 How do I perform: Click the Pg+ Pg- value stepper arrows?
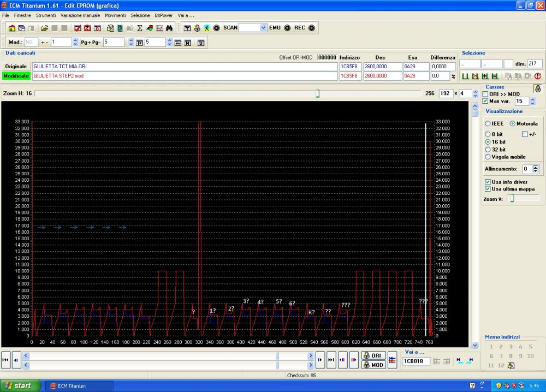click(x=131, y=42)
